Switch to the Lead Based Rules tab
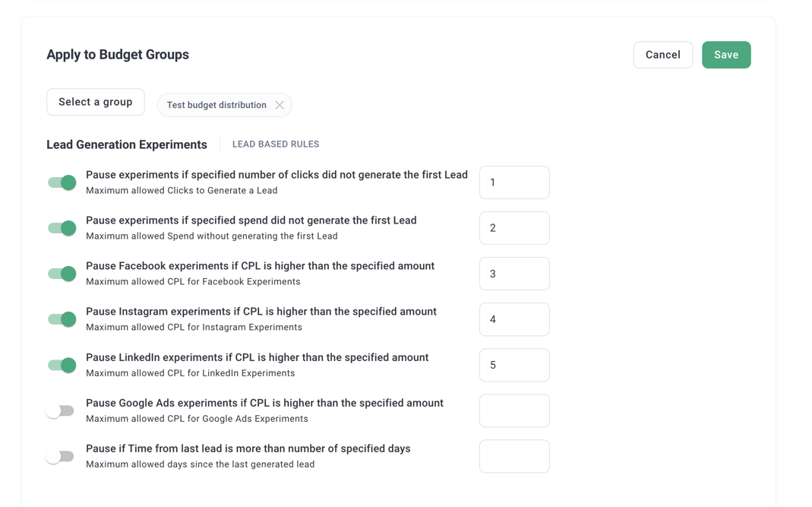812x507 pixels. tap(276, 144)
